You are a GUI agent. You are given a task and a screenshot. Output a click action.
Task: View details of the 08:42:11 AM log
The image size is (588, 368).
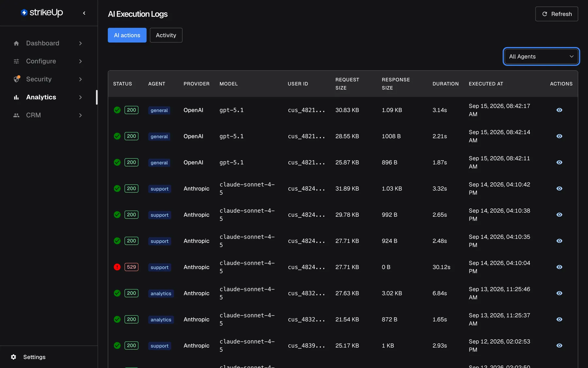coord(559,162)
